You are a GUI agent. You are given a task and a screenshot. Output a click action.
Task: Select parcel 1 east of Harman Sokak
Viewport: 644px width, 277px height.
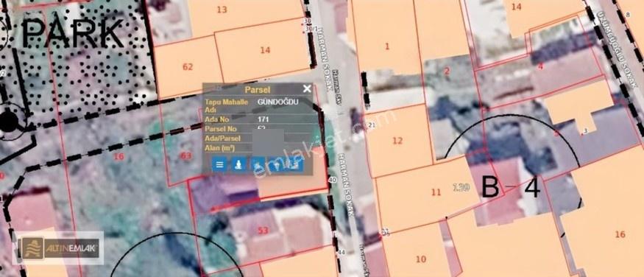[x=387, y=46]
